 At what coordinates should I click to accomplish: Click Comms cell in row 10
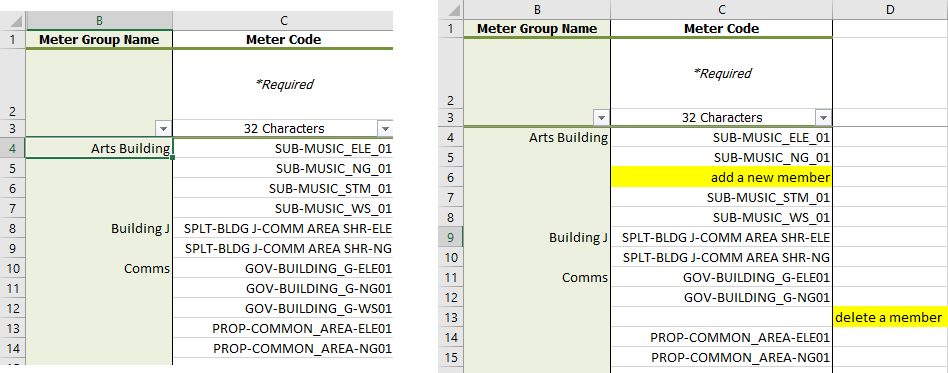99,268
